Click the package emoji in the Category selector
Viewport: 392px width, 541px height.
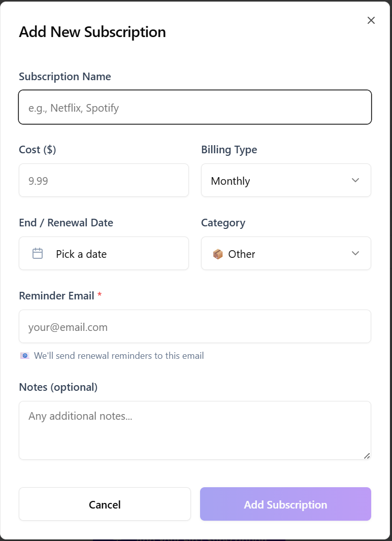pos(218,253)
